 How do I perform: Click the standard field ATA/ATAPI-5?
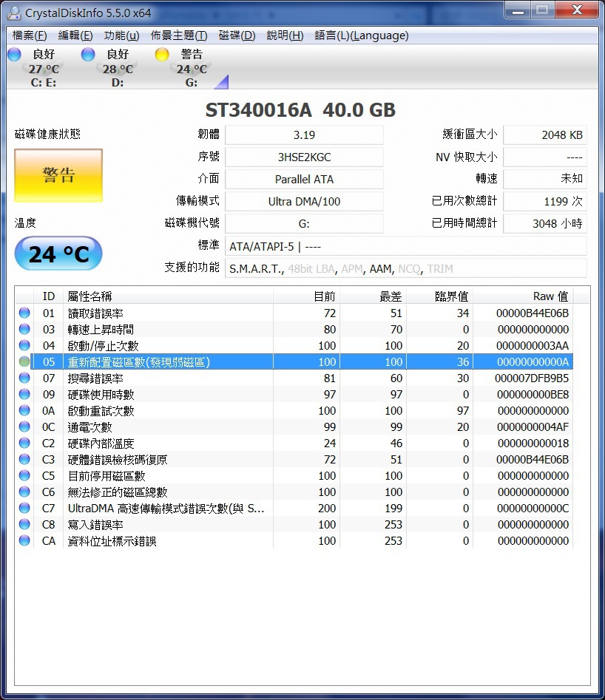click(406, 246)
